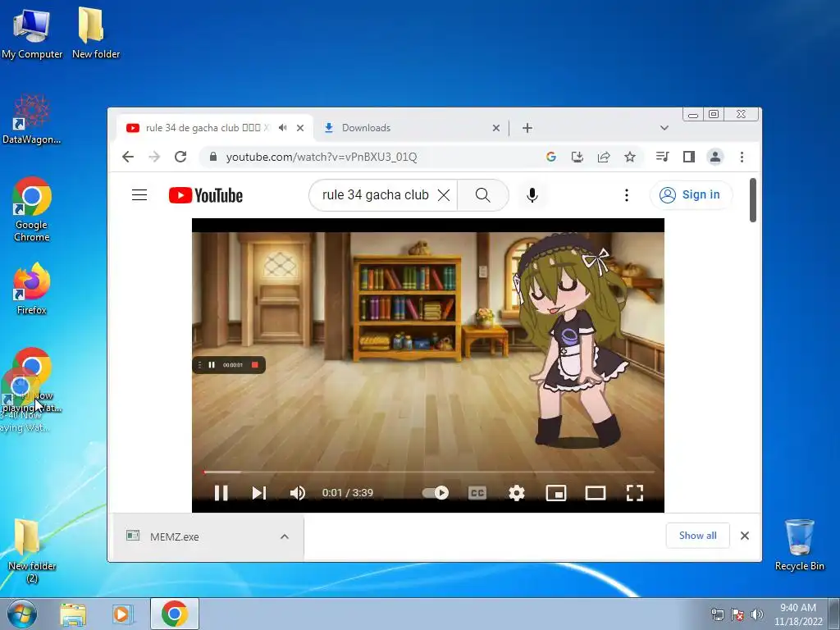The height and width of the screenshot is (630, 840).
Task: Switch to miniplayer mode
Action: pos(555,493)
